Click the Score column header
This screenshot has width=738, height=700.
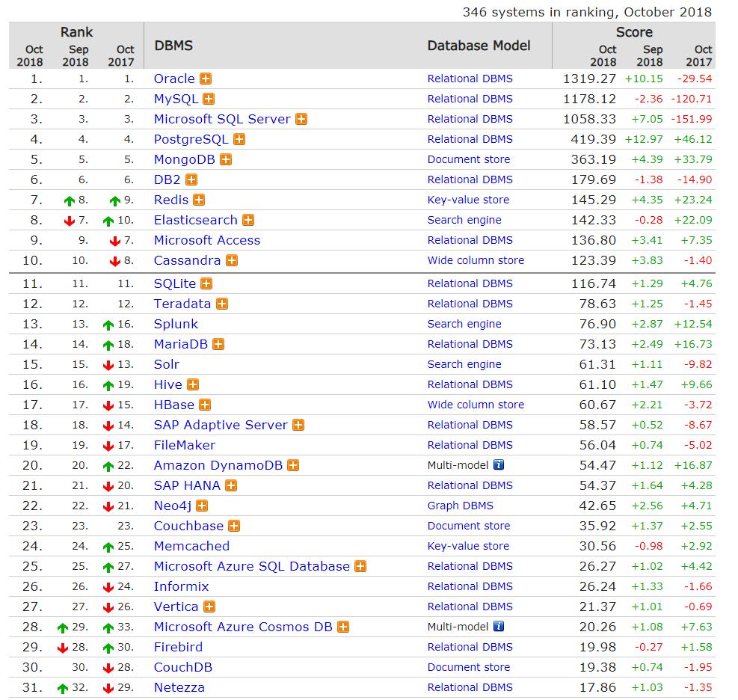(634, 32)
